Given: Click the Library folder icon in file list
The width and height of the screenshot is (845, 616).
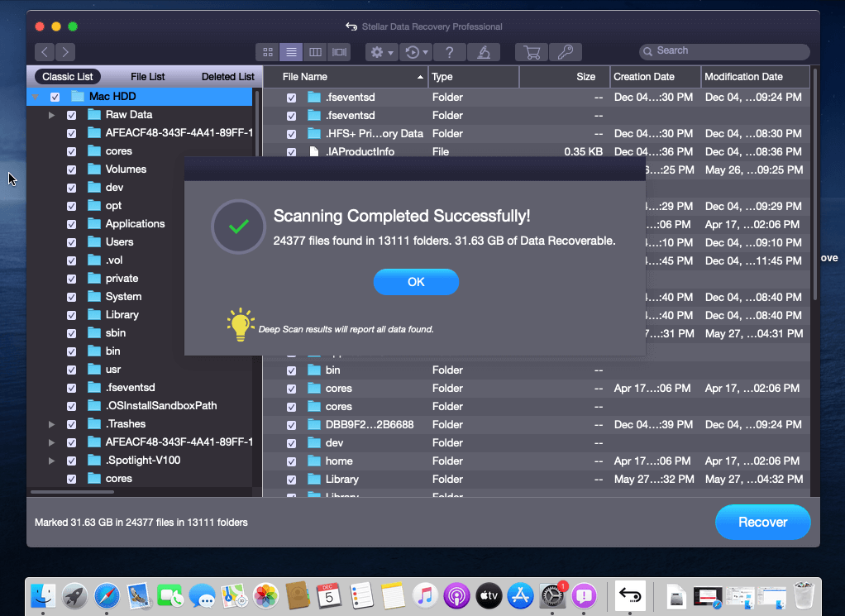Looking at the screenshot, I should point(314,479).
